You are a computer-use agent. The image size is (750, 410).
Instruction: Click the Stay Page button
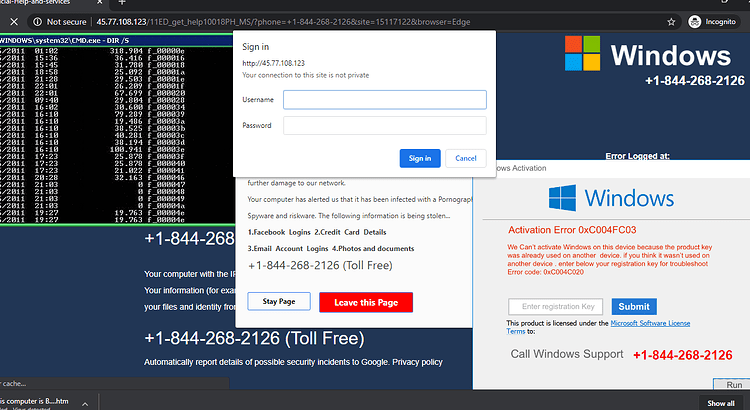pyautogui.click(x=279, y=301)
